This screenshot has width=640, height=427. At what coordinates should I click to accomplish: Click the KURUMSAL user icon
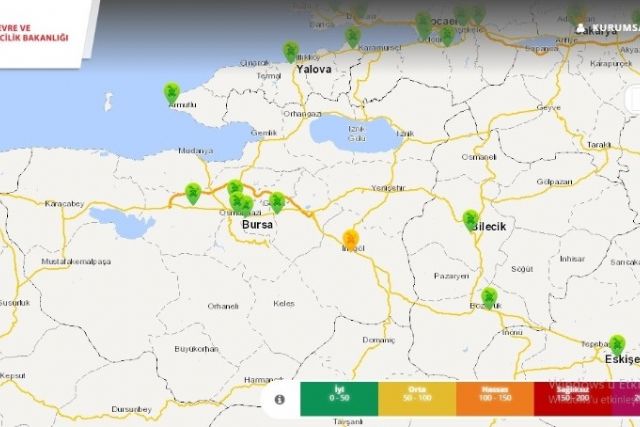[x=580, y=28]
